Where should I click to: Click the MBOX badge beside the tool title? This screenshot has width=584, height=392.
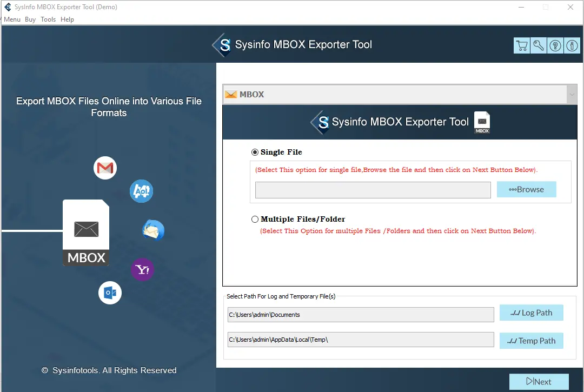pos(482,122)
